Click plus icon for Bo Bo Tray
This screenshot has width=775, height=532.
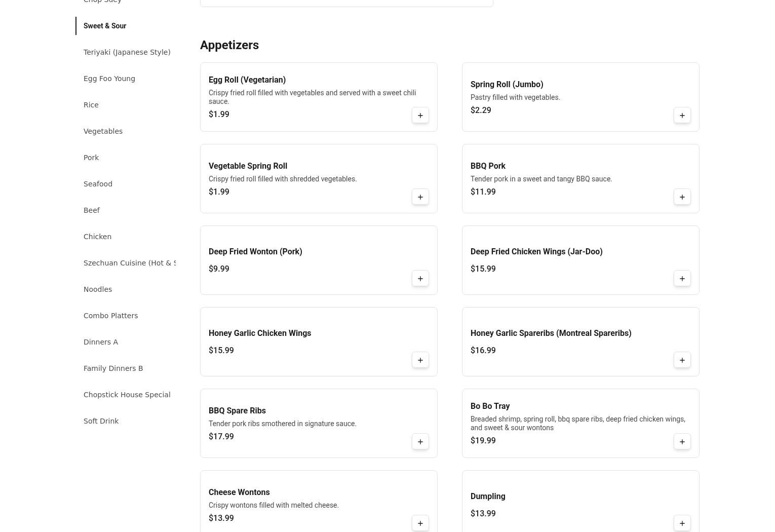click(x=682, y=442)
